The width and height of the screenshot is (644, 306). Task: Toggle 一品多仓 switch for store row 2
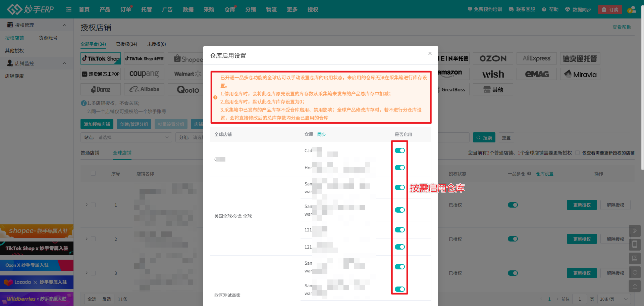click(513, 239)
